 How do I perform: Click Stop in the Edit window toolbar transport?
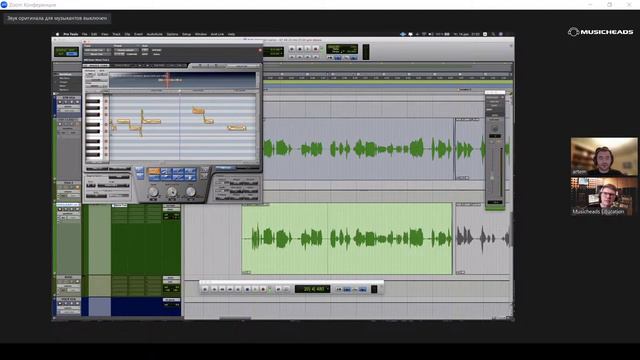click(x=300, y=49)
